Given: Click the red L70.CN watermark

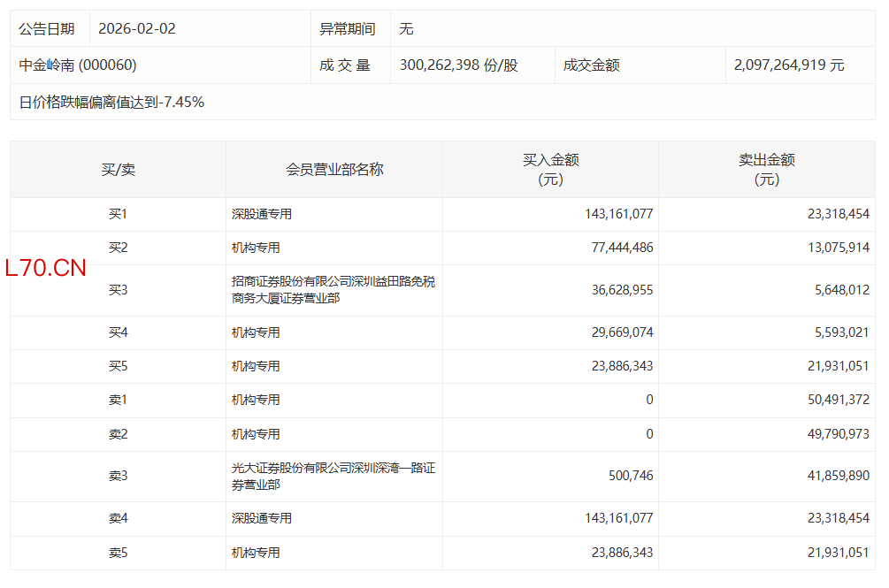Looking at the screenshot, I should click(x=46, y=269).
